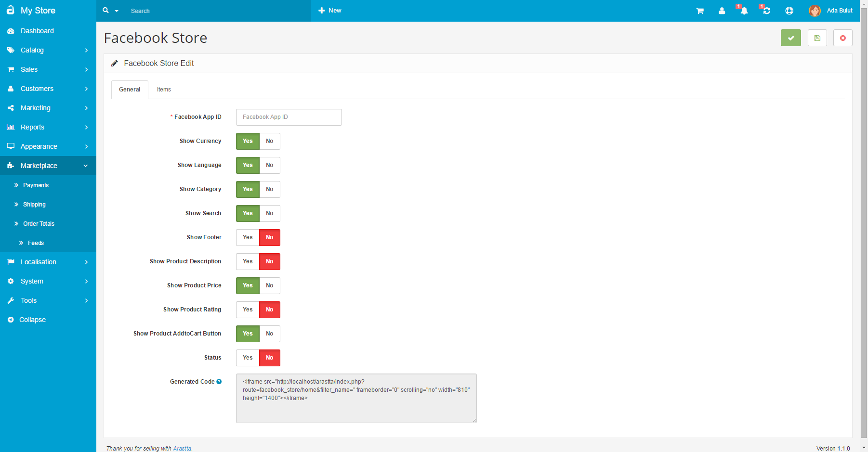This screenshot has height=452, width=868.
Task: Click Ada Bulut's profile avatar
Action: pyautogui.click(x=815, y=11)
